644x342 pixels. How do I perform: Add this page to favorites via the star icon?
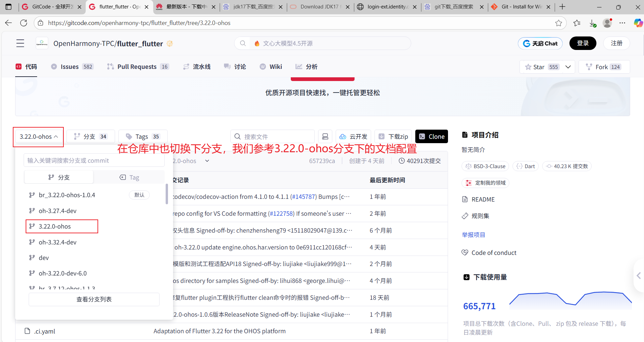click(x=558, y=23)
